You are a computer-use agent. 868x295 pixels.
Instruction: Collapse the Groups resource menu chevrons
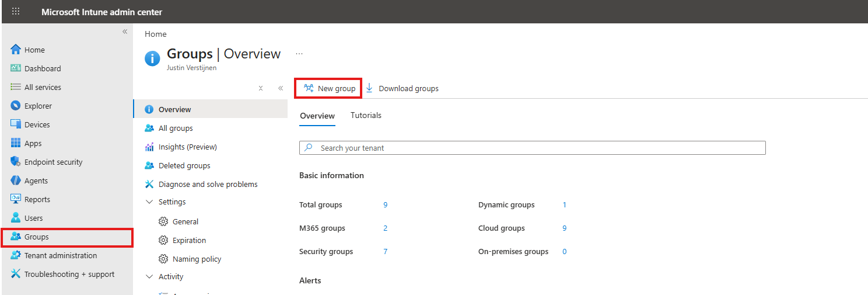pyautogui.click(x=281, y=89)
